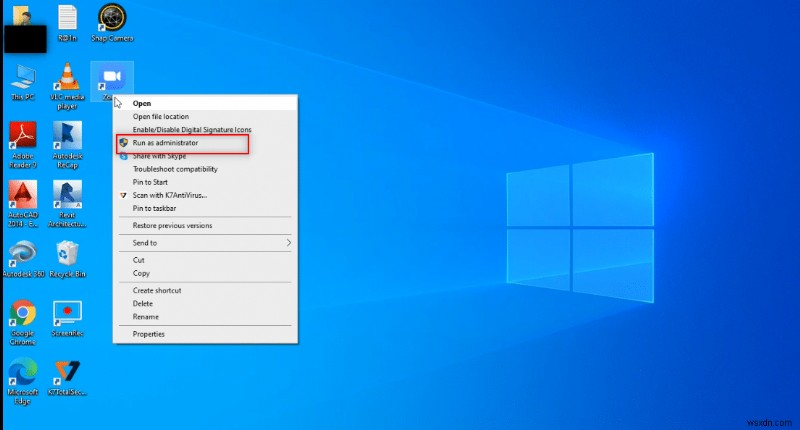800x430 pixels.
Task: Choose Restore previous versions
Action: pyautogui.click(x=205, y=225)
